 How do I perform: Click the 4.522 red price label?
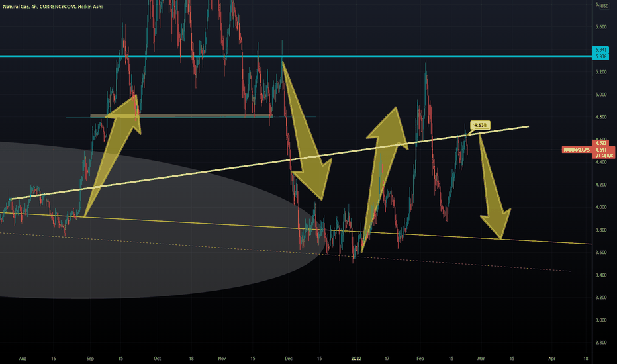(x=600, y=143)
